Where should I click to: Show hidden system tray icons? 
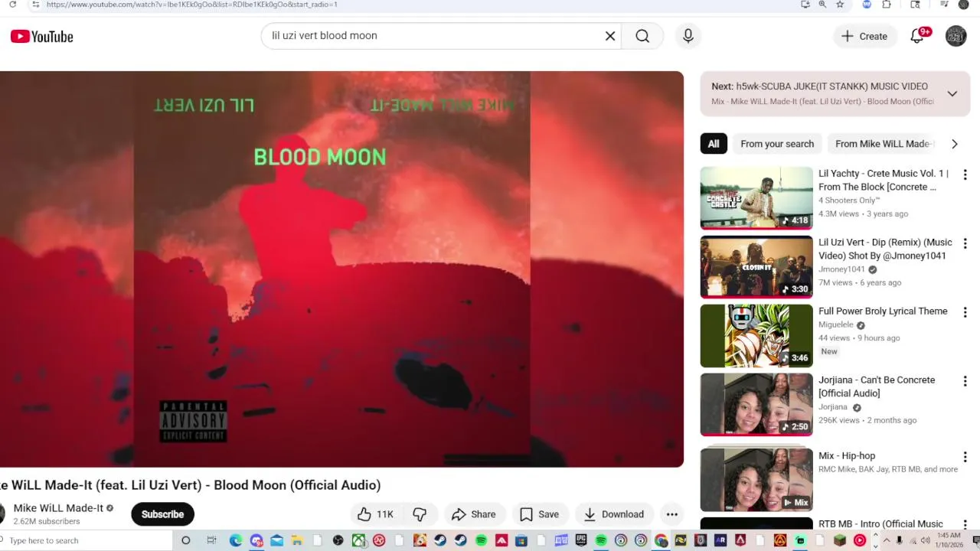(887, 540)
